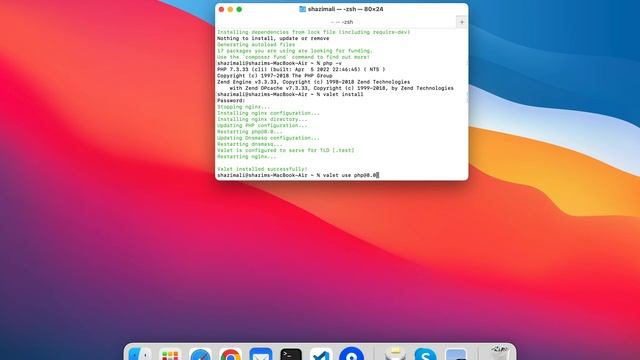Open Visual Studio Code from the Dock

point(321,354)
